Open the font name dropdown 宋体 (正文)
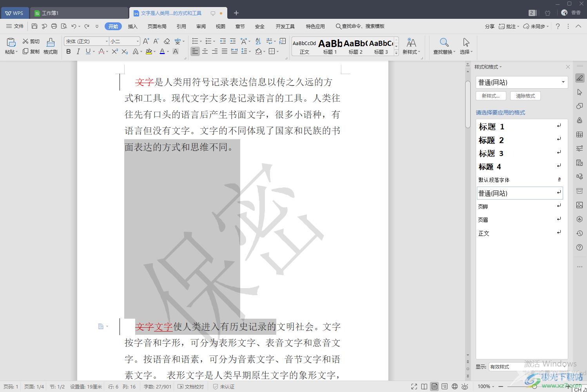587x392 pixels. click(x=106, y=41)
